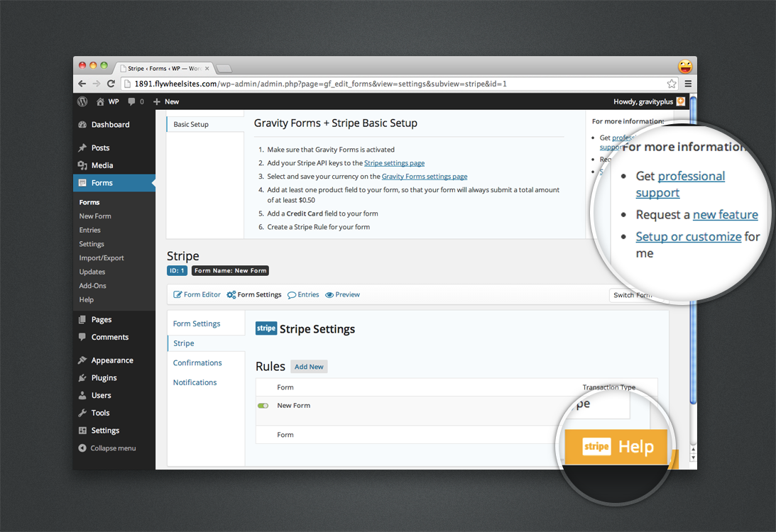Click the gravityplus avatar icon
Image resolution: width=776 pixels, height=532 pixels.
681,101
